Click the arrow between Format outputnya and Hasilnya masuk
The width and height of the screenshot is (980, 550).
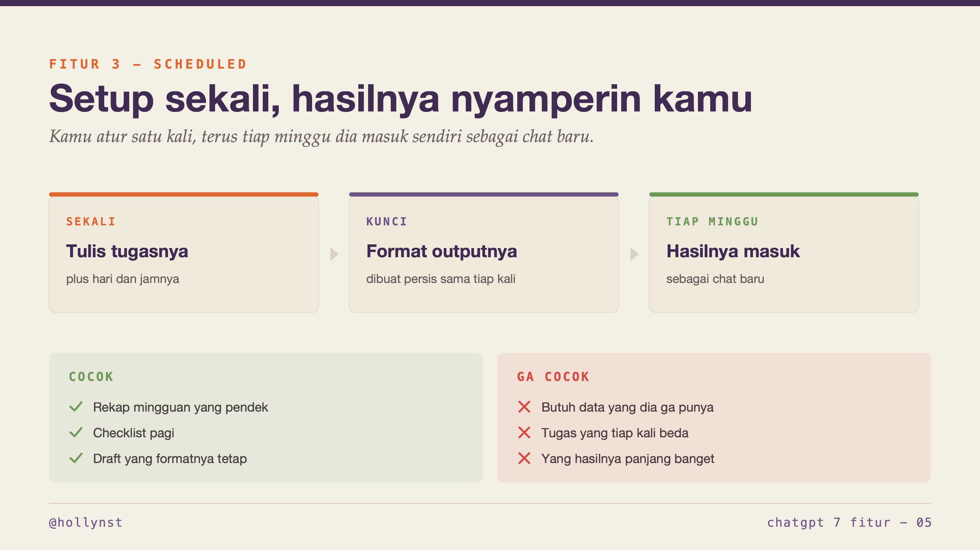(634, 254)
